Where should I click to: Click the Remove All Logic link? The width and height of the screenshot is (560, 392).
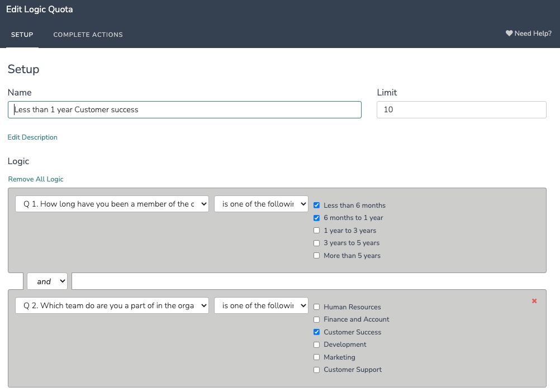pos(36,179)
